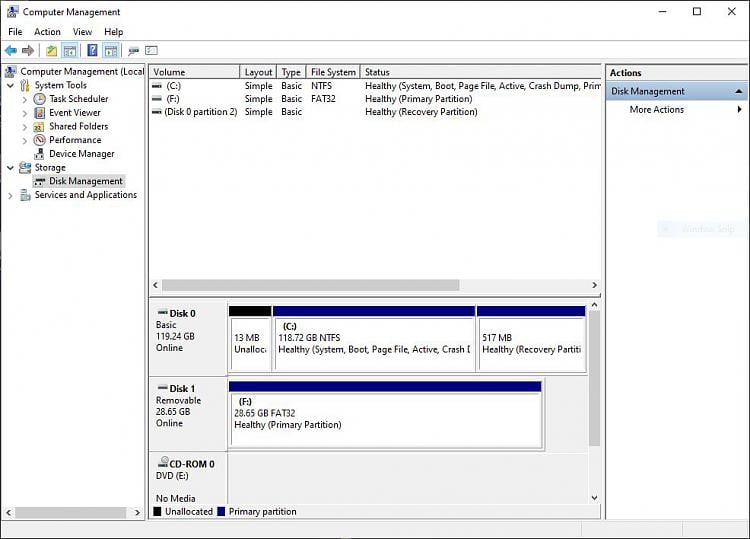The width and height of the screenshot is (750, 539).
Task: Collapse the System Tools tree node
Action: [x=11, y=86]
